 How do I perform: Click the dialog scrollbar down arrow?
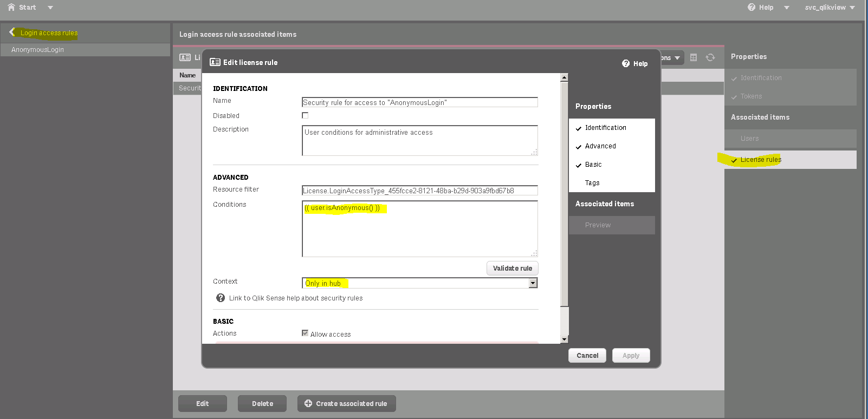pyautogui.click(x=564, y=339)
